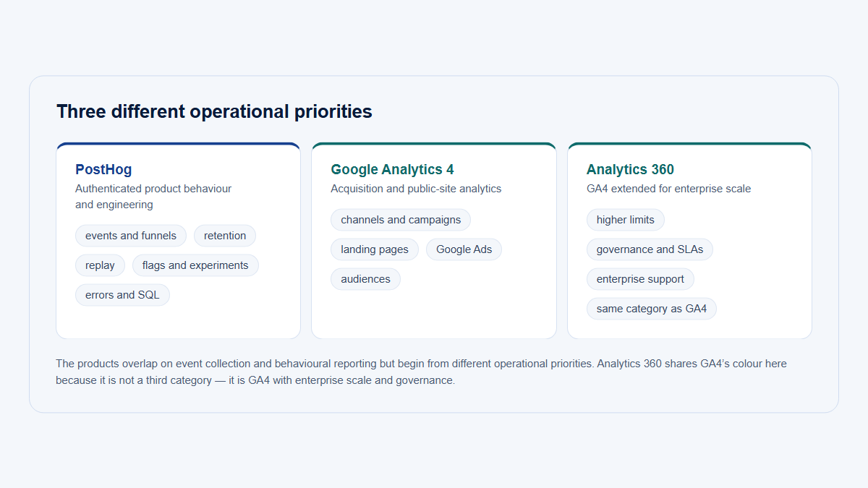Click the footnote paragraph about product overlap
This screenshot has height=488, width=868.
pyautogui.click(x=422, y=372)
